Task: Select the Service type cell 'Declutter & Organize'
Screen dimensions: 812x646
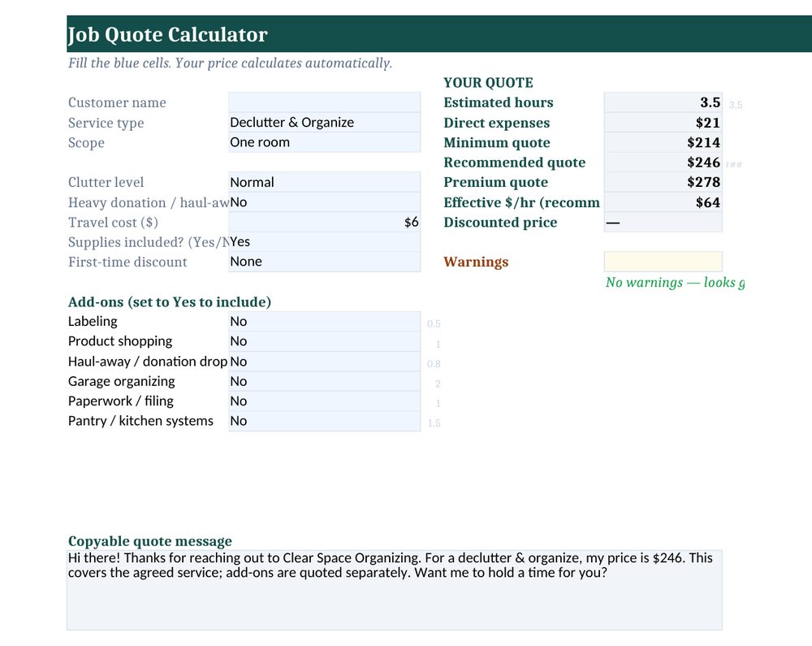Action: pyautogui.click(x=324, y=122)
